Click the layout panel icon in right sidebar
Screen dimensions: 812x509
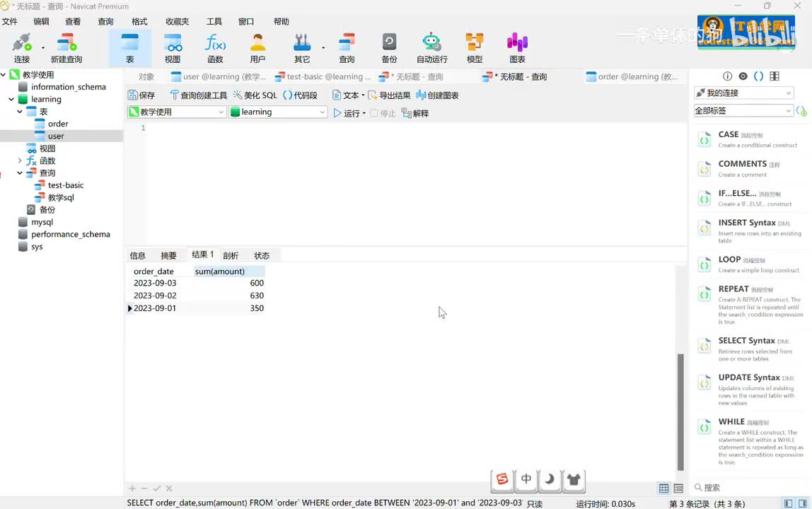(775, 76)
